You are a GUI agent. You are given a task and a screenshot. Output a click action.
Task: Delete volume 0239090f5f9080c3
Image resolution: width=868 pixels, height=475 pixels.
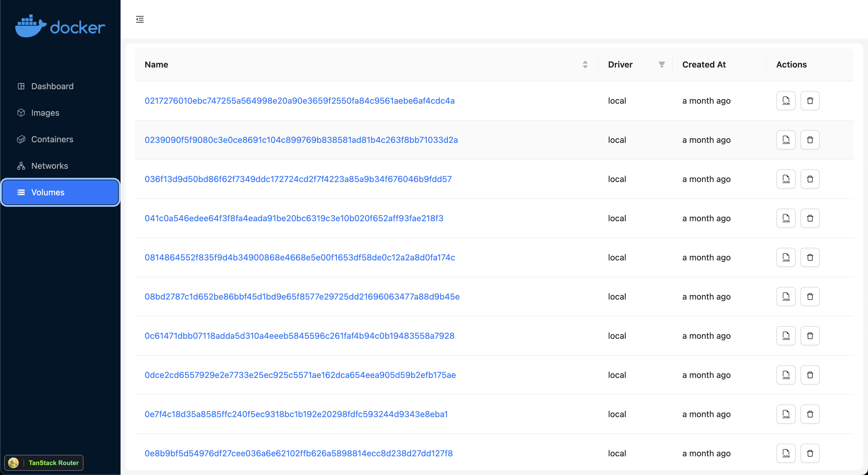click(810, 140)
